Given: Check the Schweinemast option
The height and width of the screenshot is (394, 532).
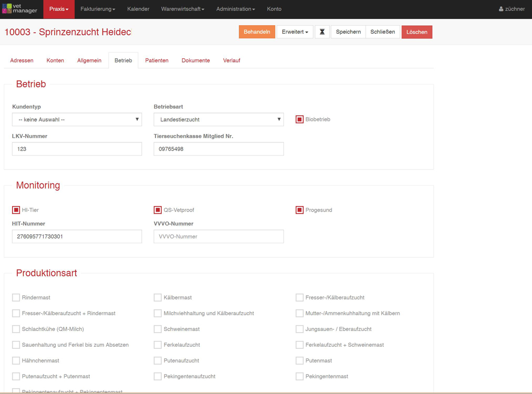Looking at the screenshot, I should tap(158, 329).
